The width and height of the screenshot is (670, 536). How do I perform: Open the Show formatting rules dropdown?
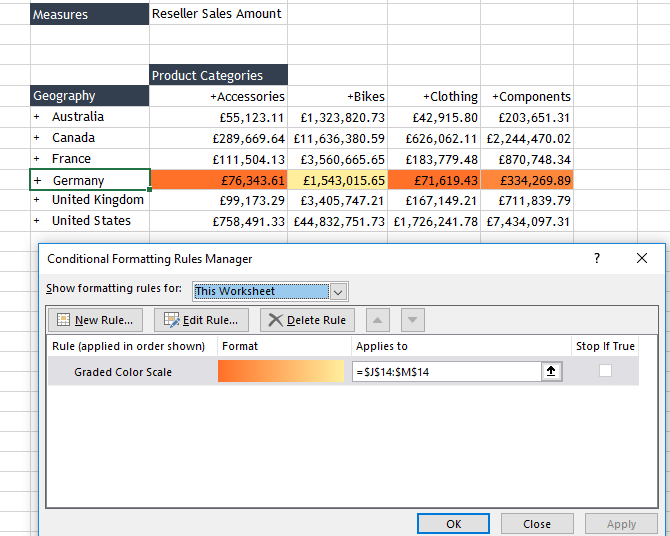tap(338, 292)
